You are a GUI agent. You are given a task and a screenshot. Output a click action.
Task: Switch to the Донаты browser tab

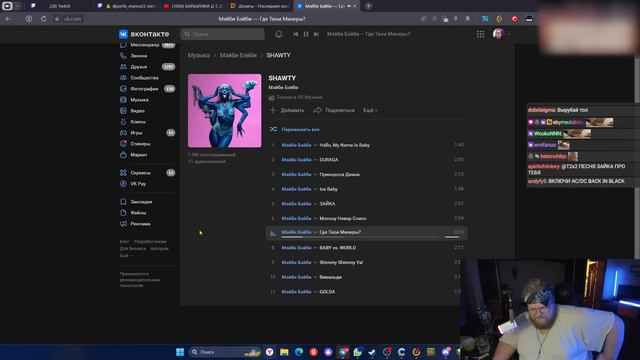259,6
